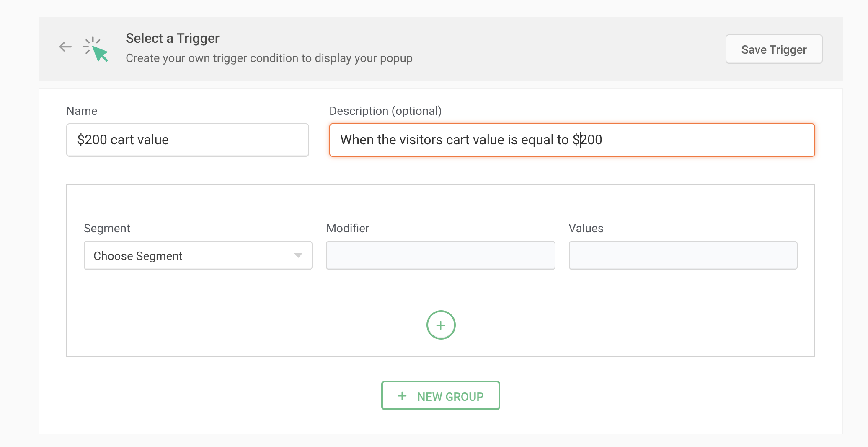Focus the empty Values field
This screenshot has width=868, height=447.
[x=683, y=255]
